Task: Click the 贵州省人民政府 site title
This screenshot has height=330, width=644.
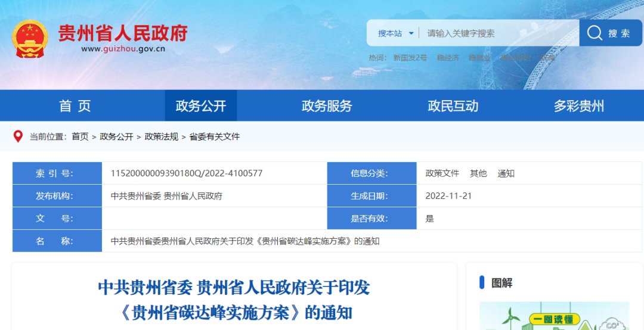Action: tap(123, 33)
